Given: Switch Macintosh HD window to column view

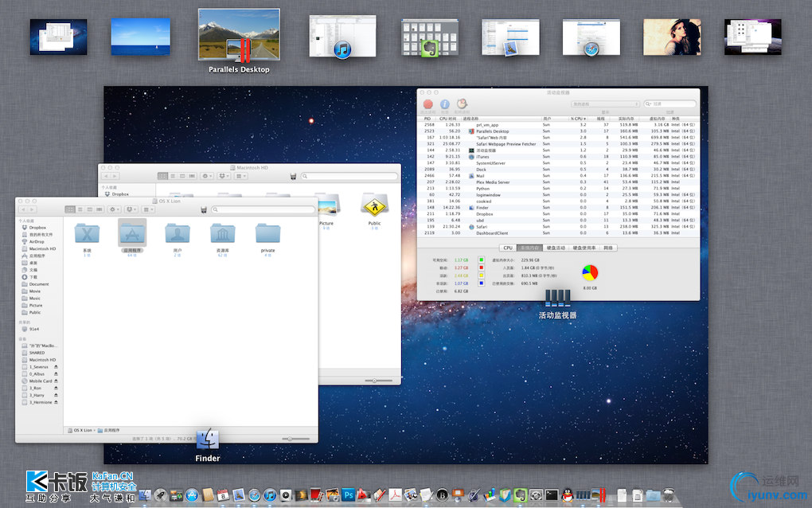Looking at the screenshot, I should [x=182, y=176].
